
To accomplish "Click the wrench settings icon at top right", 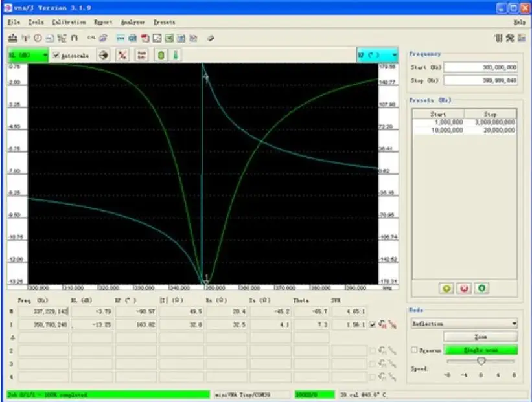I will click(509, 38).
